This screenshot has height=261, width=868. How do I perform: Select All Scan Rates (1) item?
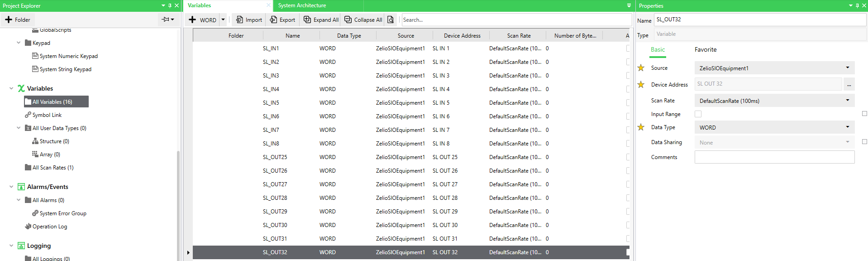point(53,168)
